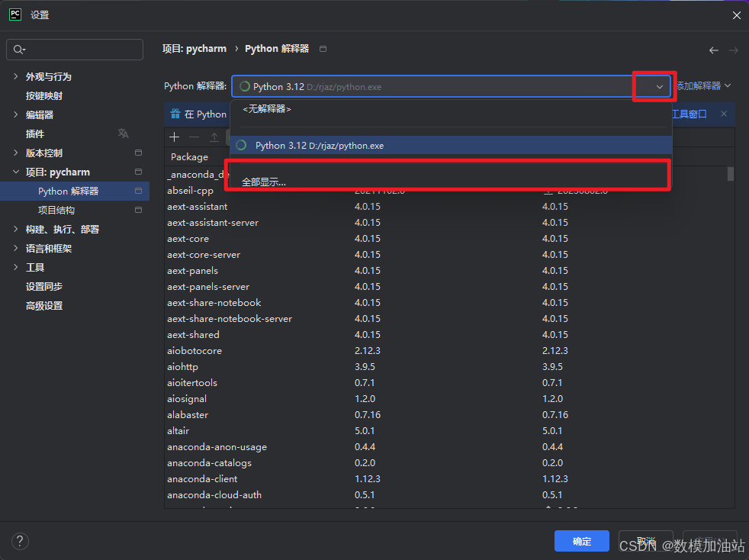Expand the 构建、执行、部署 section

16,229
